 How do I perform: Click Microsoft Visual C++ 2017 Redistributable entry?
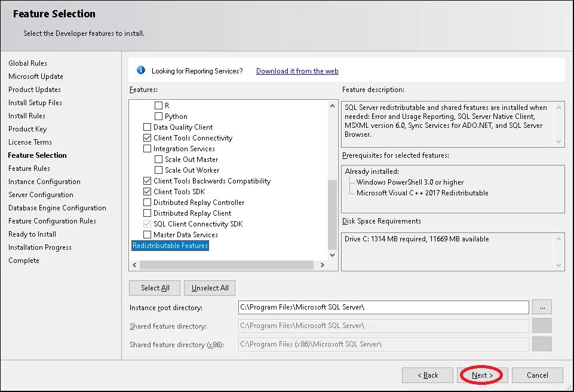(x=422, y=192)
